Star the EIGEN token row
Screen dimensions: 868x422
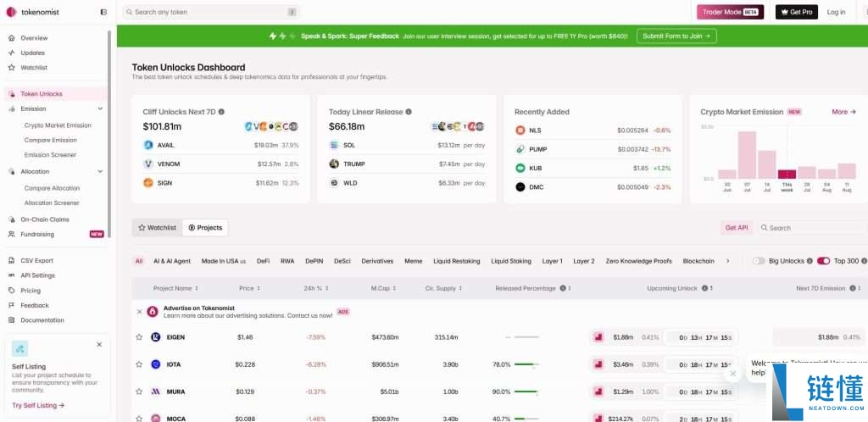tap(139, 337)
